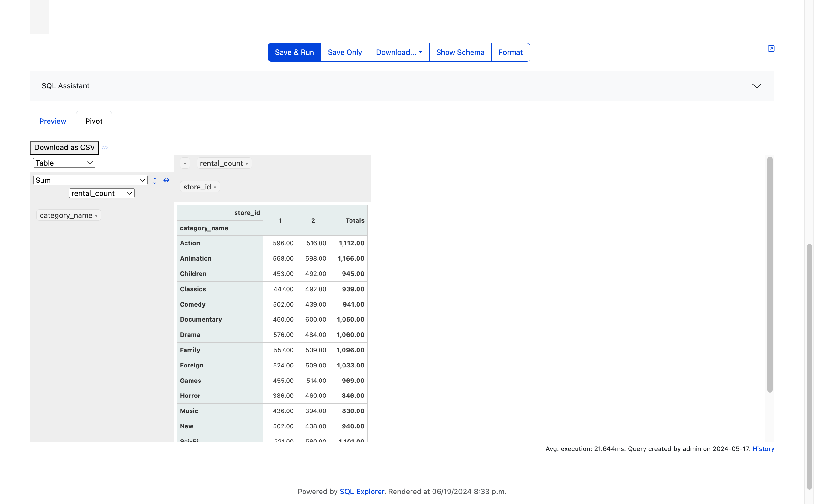Viewport: 814px width, 504px height.
Task: Click the expand icon top right corner
Action: click(x=771, y=48)
